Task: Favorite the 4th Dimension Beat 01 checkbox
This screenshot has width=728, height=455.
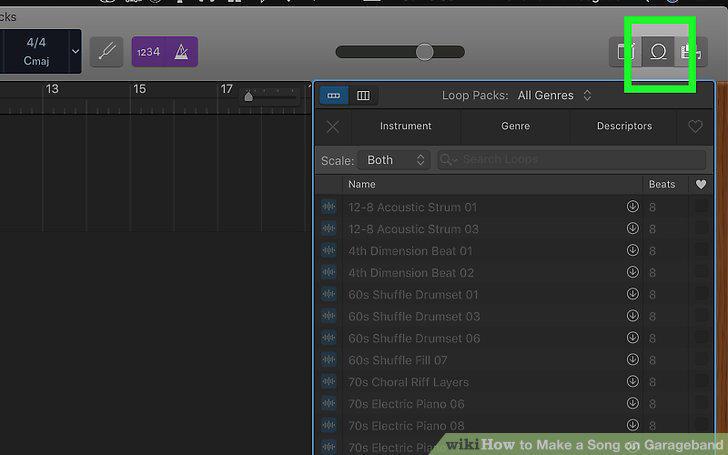Action: [701, 250]
